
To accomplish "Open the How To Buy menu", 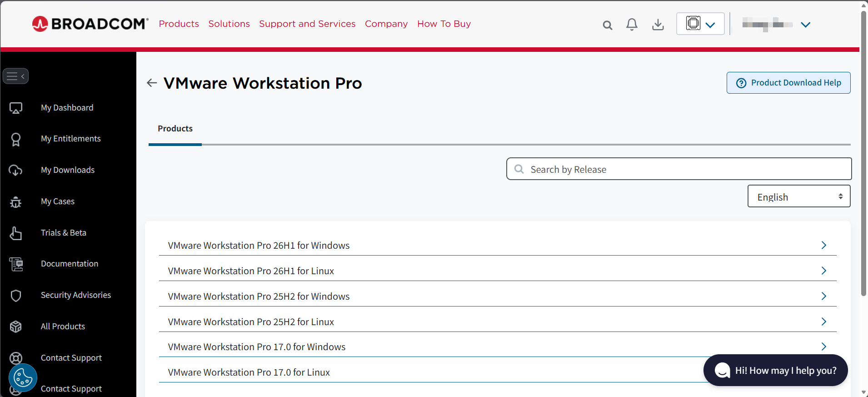I will pos(444,24).
